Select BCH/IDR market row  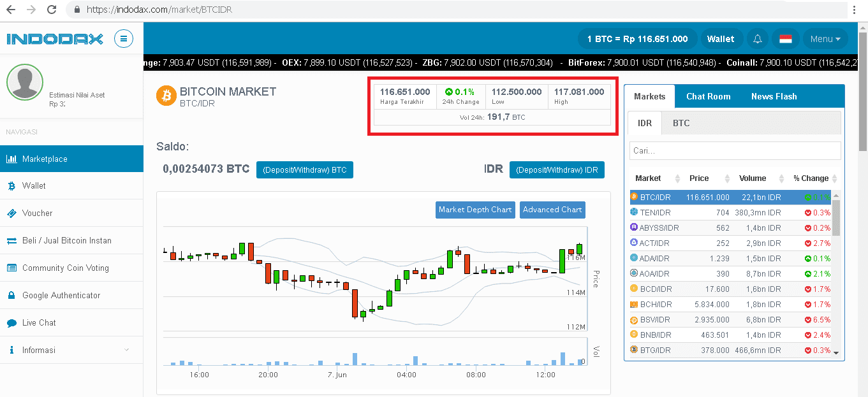[731, 304]
